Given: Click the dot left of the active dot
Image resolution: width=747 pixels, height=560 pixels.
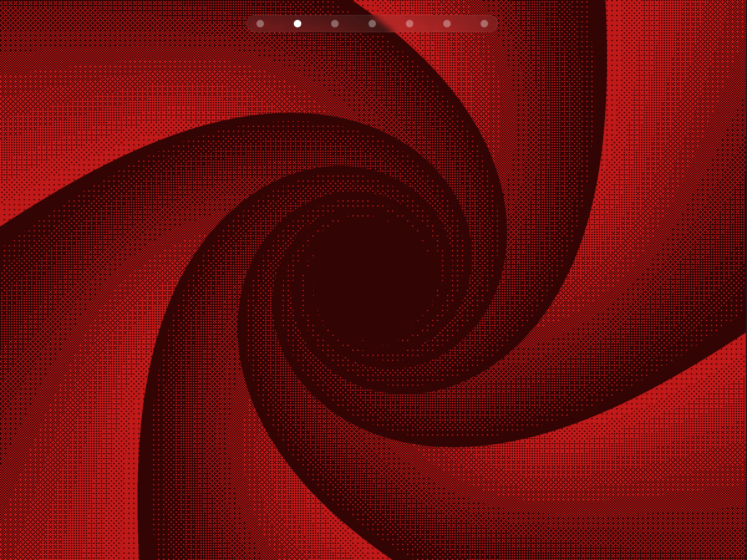Looking at the screenshot, I should tap(260, 24).
